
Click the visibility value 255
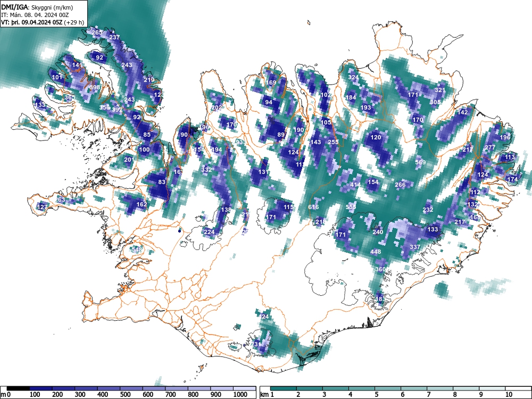point(333,142)
